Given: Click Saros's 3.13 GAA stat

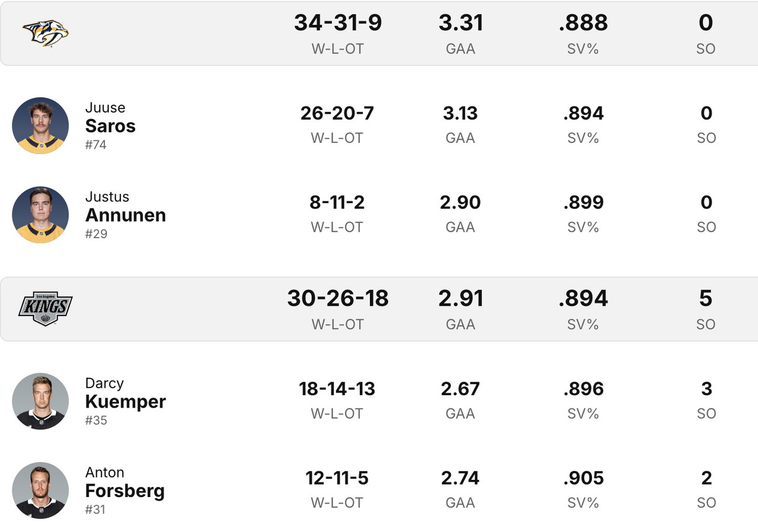Looking at the screenshot, I should click(x=460, y=113).
